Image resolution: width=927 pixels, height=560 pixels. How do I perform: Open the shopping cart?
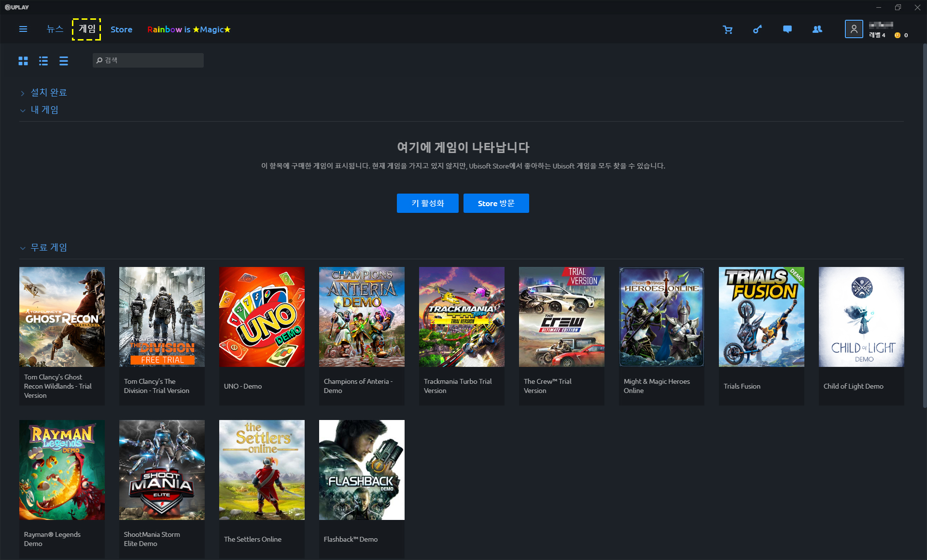pos(728,29)
